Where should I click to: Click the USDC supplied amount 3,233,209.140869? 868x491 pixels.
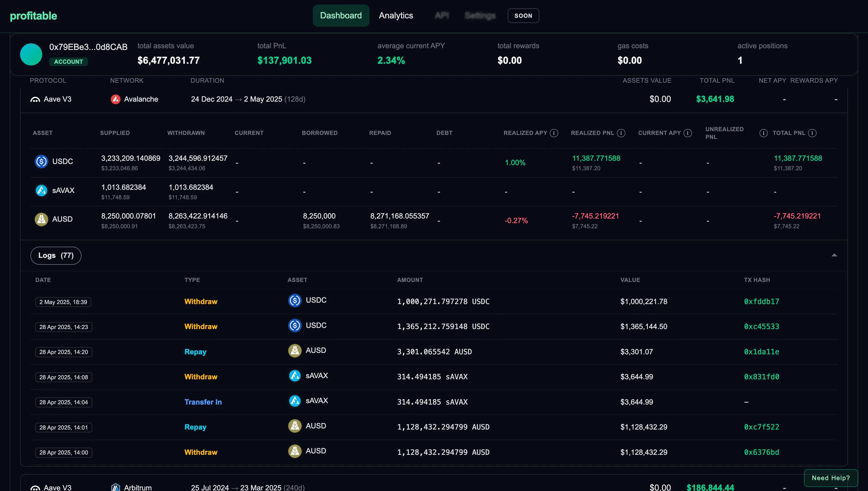131,158
